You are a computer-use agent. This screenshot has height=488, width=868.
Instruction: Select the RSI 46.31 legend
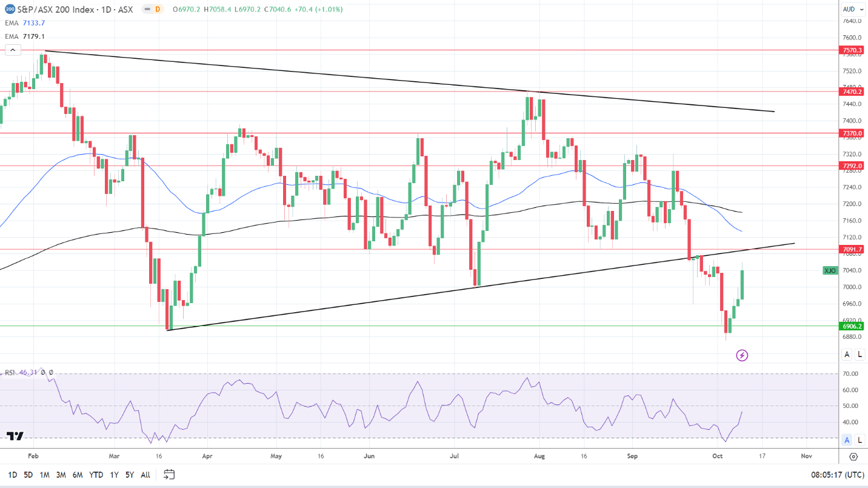pos(22,372)
